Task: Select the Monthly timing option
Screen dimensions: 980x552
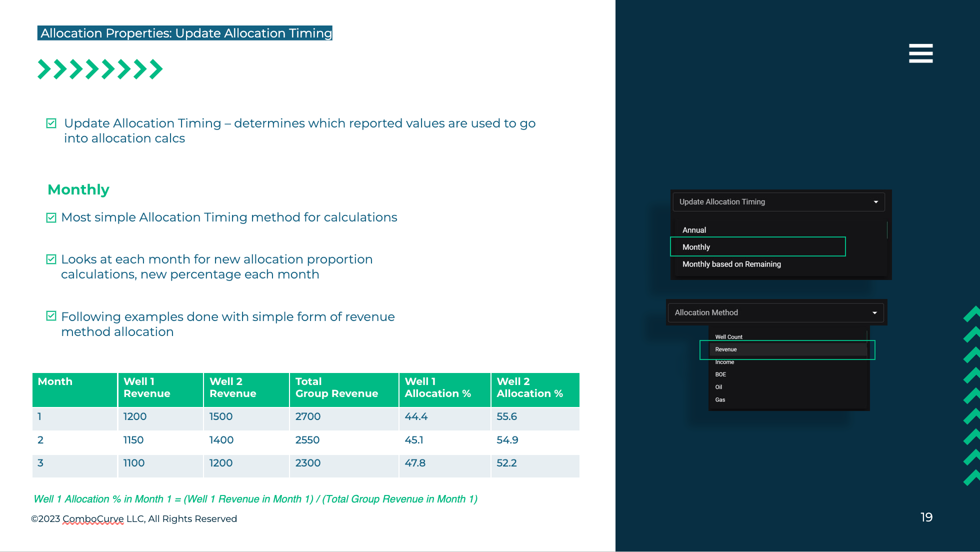Action: (696, 247)
